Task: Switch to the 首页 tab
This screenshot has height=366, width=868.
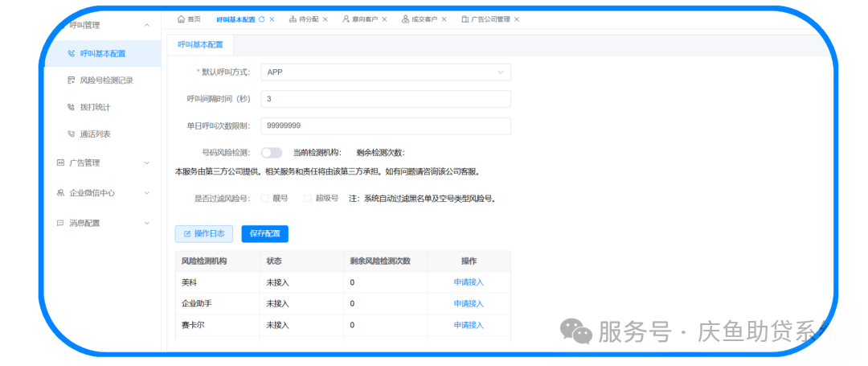Action: click(190, 19)
